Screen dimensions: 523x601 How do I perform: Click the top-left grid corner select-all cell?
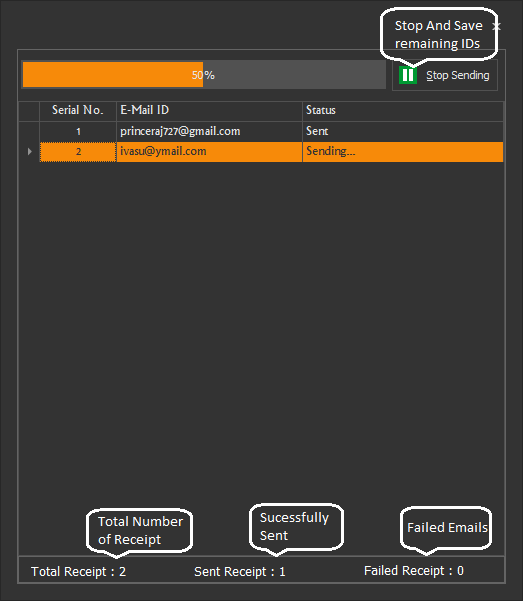[x=29, y=111]
